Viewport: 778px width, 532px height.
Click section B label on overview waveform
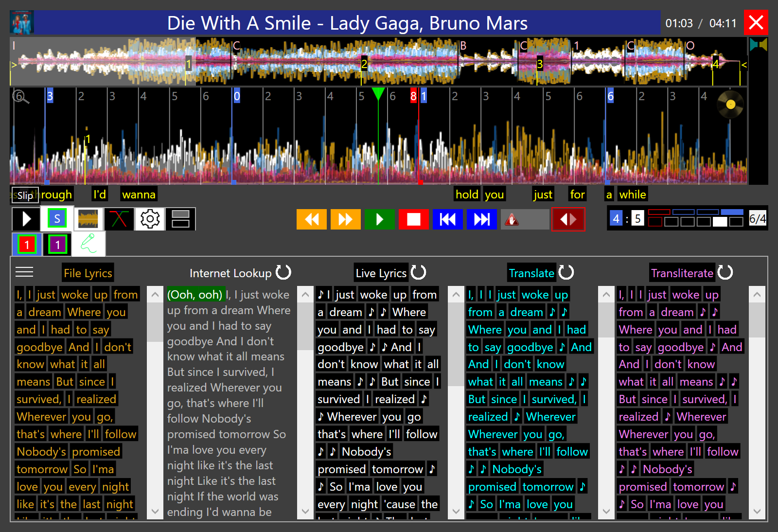pyautogui.click(x=463, y=46)
